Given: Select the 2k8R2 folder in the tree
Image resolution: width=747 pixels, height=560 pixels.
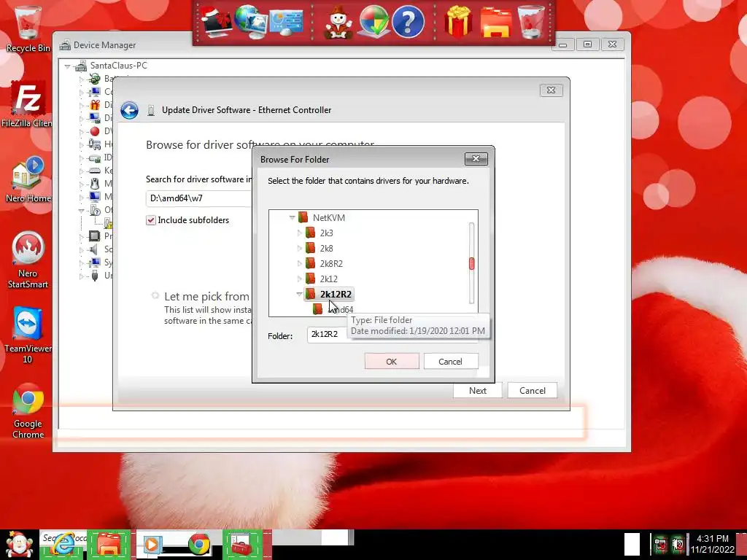Looking at the screenshot, I should pyautogui.click(x=331, y=263).
